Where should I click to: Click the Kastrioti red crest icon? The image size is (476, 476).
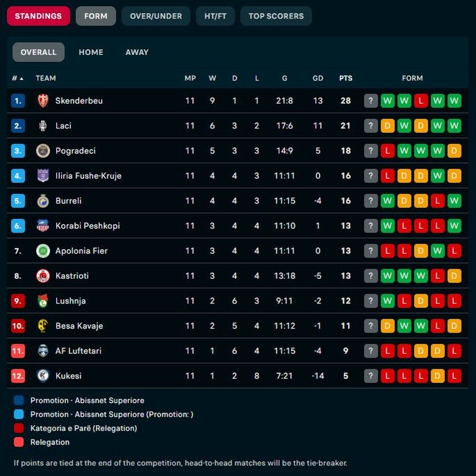(x=43, y=276)
